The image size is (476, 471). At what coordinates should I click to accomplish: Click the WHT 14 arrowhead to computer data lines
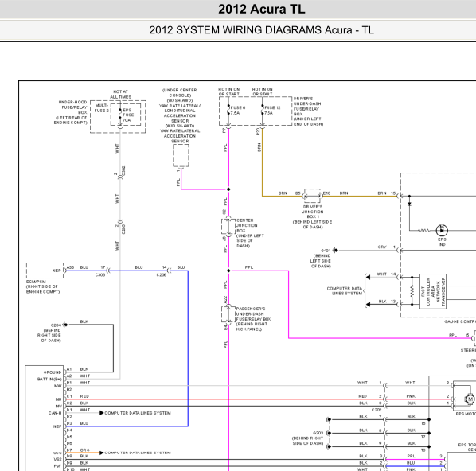click(368, 277)
